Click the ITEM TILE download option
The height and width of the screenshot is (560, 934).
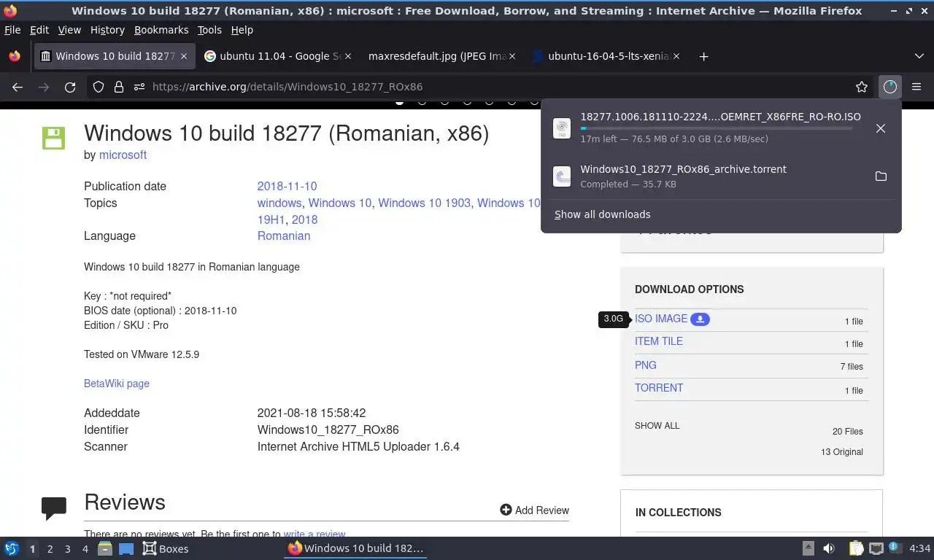[659, 341]
